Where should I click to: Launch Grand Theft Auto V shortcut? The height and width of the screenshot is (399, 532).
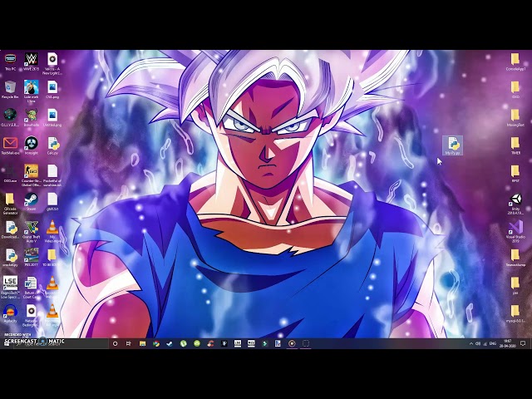pos(32,231)
